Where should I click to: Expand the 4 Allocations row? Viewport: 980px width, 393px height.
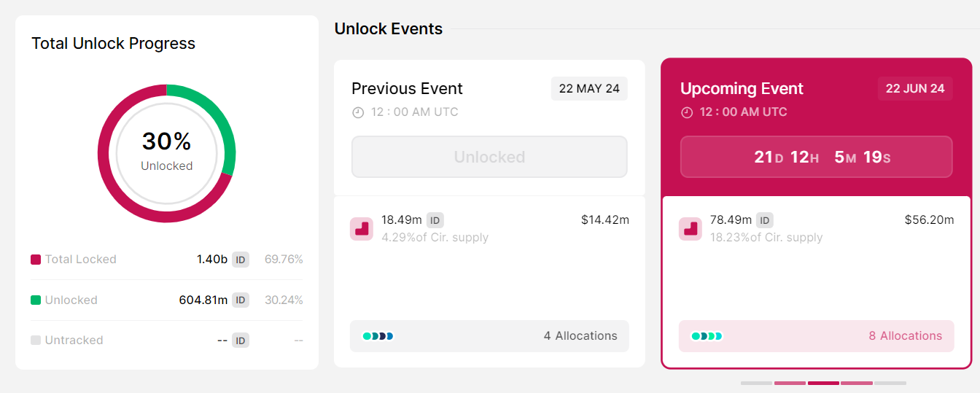coord(489,336)
